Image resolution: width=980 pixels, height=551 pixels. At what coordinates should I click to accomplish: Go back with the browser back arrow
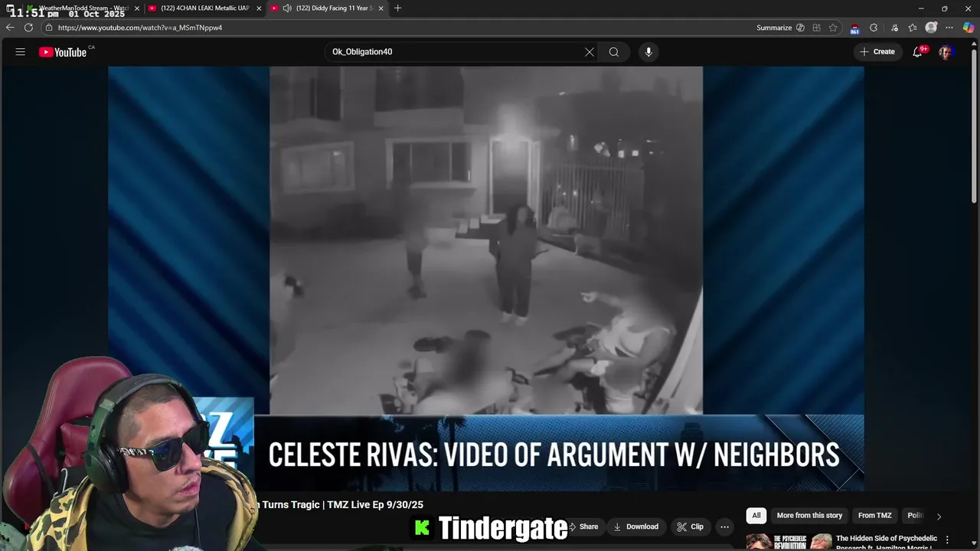(10, 28)
